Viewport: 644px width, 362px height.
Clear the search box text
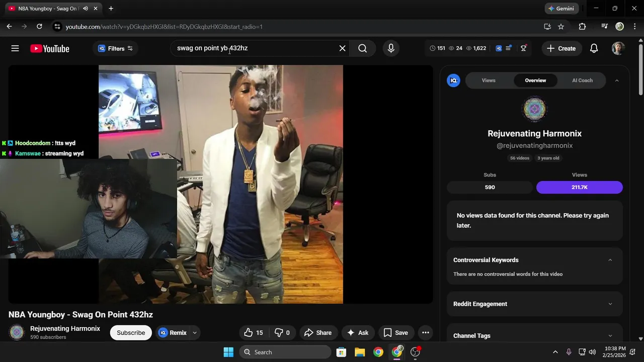pyautogui.click(x=342, y=48)
